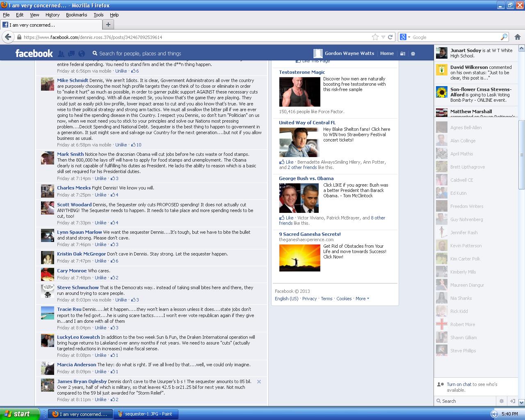The image size is (525, 420).
Task: Open the History menu
Action: (52, 15)
